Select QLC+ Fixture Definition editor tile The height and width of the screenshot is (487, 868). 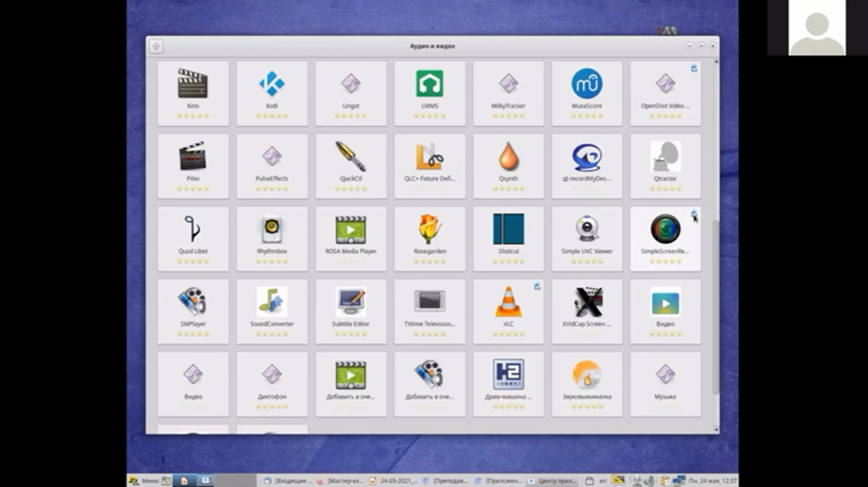pos(430,166)
